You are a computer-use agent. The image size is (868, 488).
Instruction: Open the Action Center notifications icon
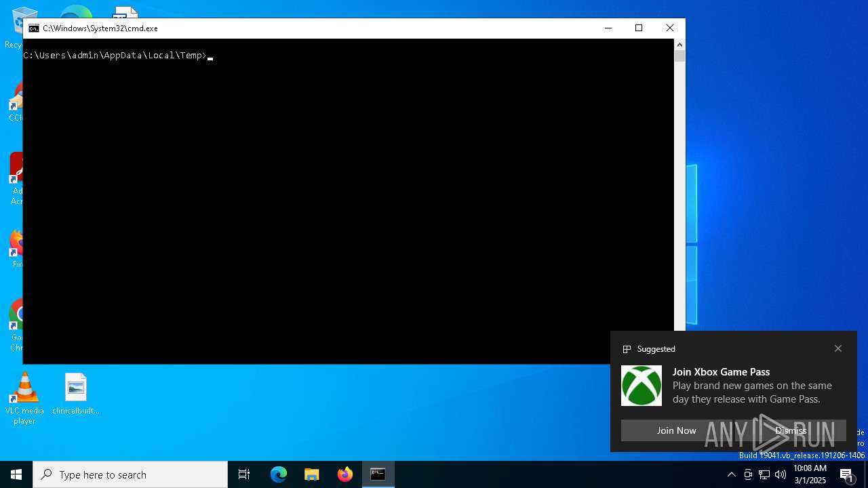tap(847, 474)
